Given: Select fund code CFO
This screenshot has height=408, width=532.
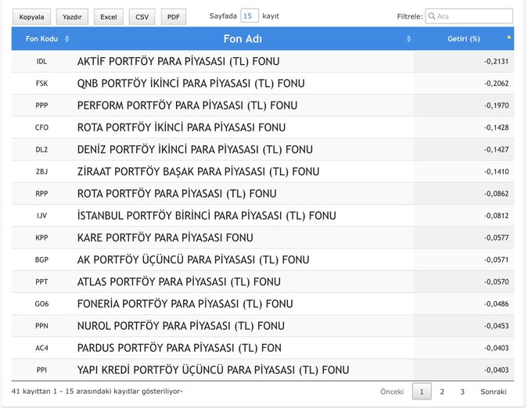Looking at the screenshot, I should pyautogui.click(x=41, y=127).
